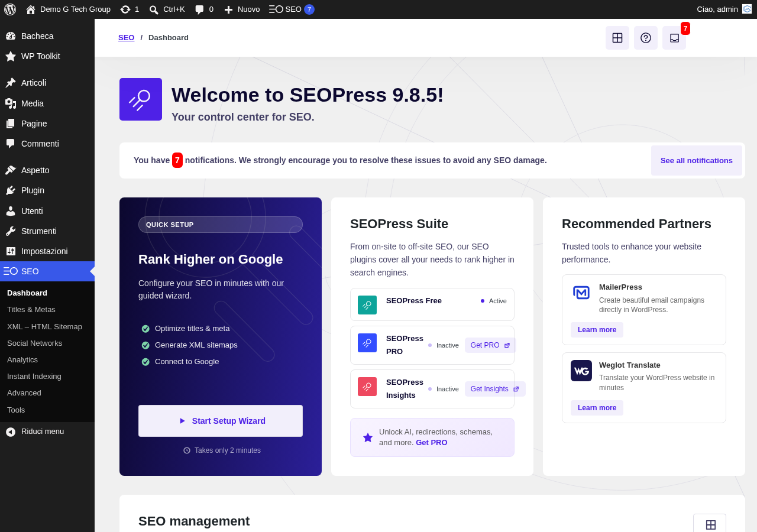
Task: Open comments count in admin bar
Action: (x=204, y=9)
